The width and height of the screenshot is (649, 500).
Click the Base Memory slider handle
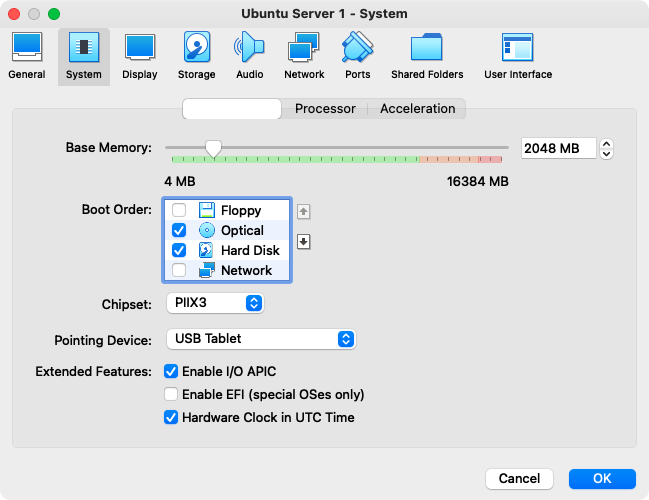click(213, 148)
